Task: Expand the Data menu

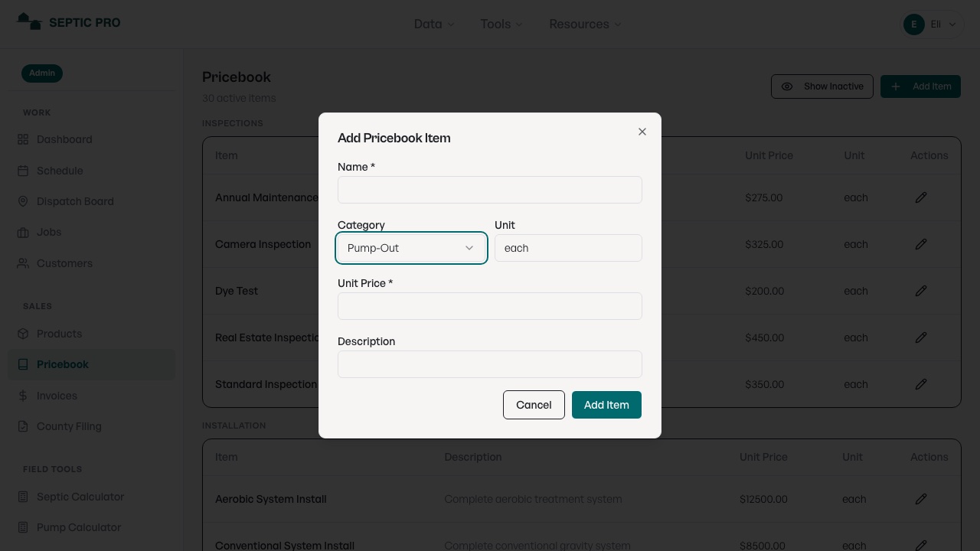Action: (x=434, y=24)
